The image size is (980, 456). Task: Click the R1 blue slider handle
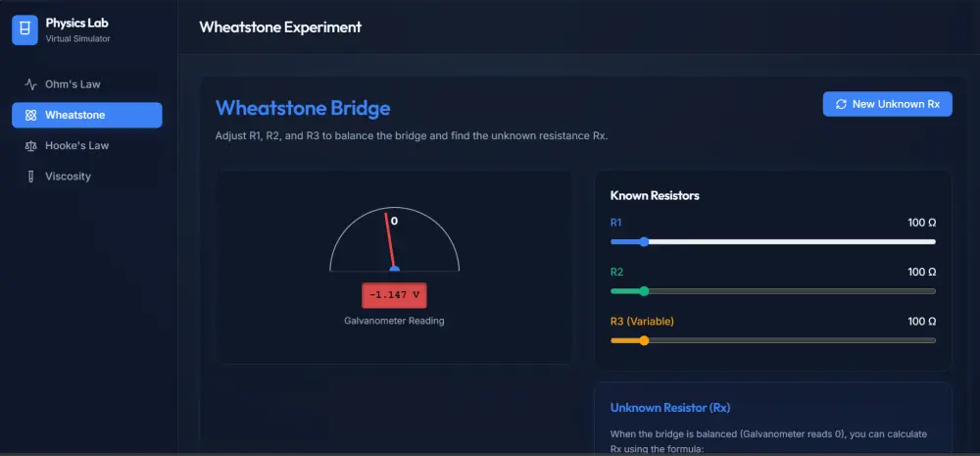click(x=644, y=242)
